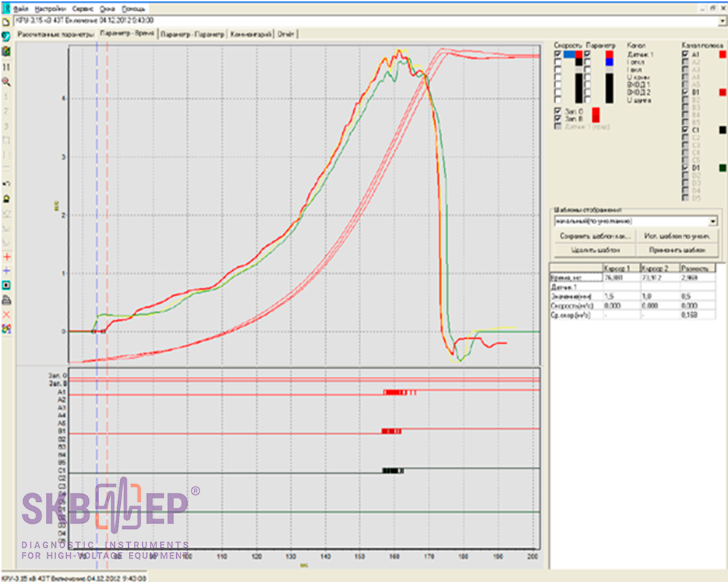
Task: Switch to the Параметр - Параметр tab
Action: point(192,34)
